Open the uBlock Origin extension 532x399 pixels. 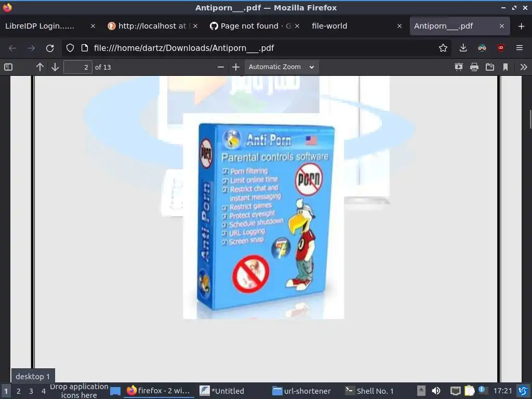500,48
